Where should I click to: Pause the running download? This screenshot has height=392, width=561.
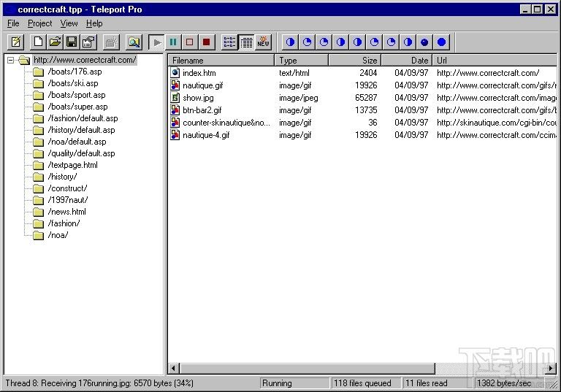point(173,42)
